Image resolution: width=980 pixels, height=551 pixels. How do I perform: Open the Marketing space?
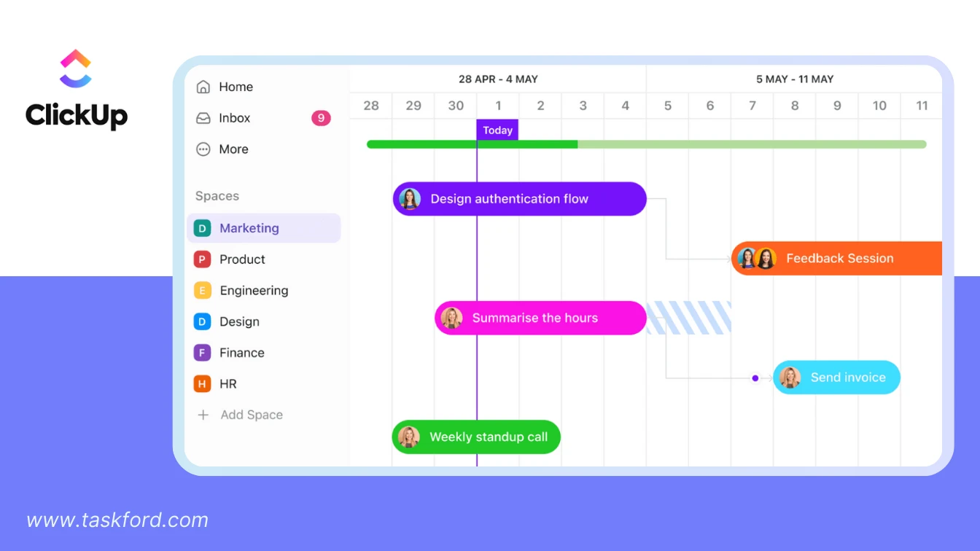[264, 228]
